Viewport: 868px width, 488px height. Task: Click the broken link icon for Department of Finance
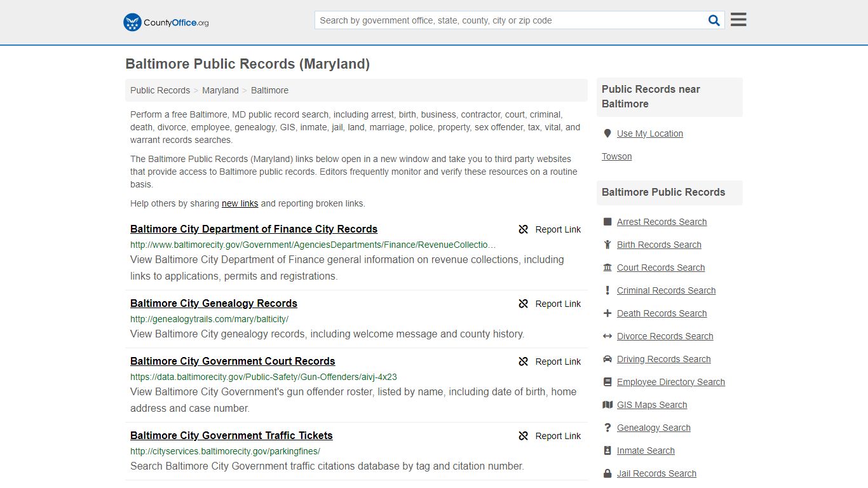point(524,229)
